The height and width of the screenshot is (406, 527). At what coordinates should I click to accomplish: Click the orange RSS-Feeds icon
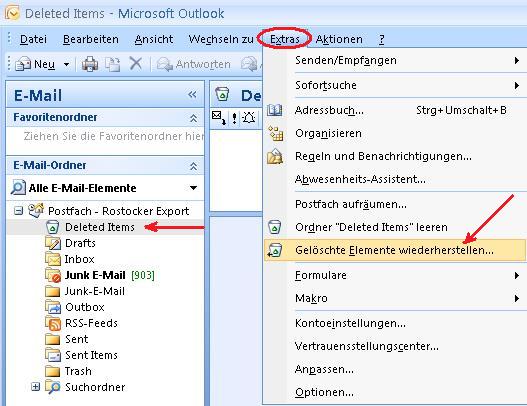53,323
